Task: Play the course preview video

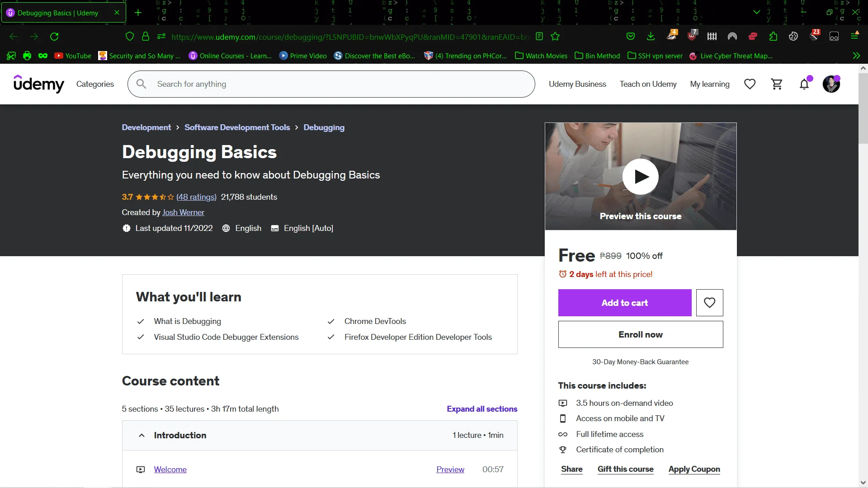Action: [641, 177]
